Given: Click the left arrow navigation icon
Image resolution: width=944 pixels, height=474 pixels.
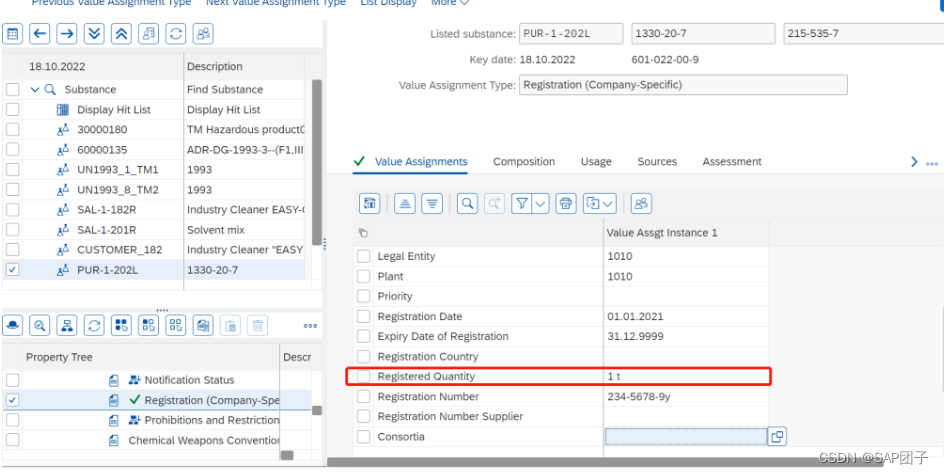Looking at the screenshot, I should point(40,34).
